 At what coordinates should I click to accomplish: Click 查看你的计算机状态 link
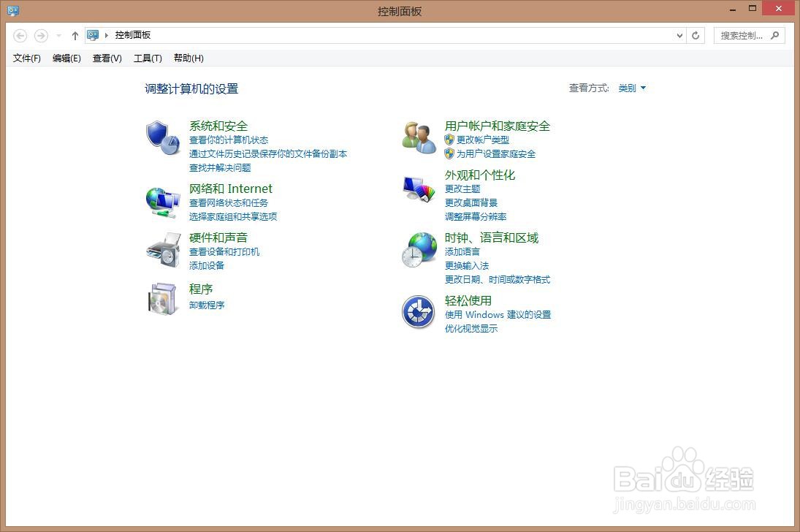(x=229, y=140)
